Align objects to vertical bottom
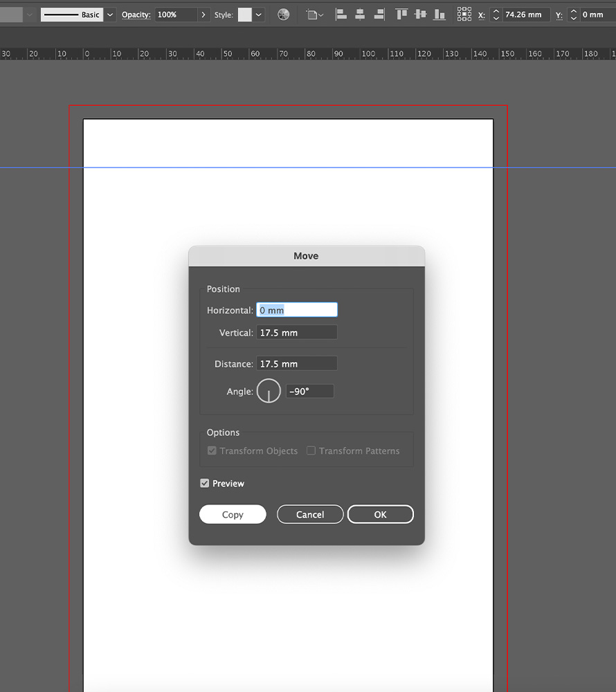616x692 pixels. coord(440,15)
